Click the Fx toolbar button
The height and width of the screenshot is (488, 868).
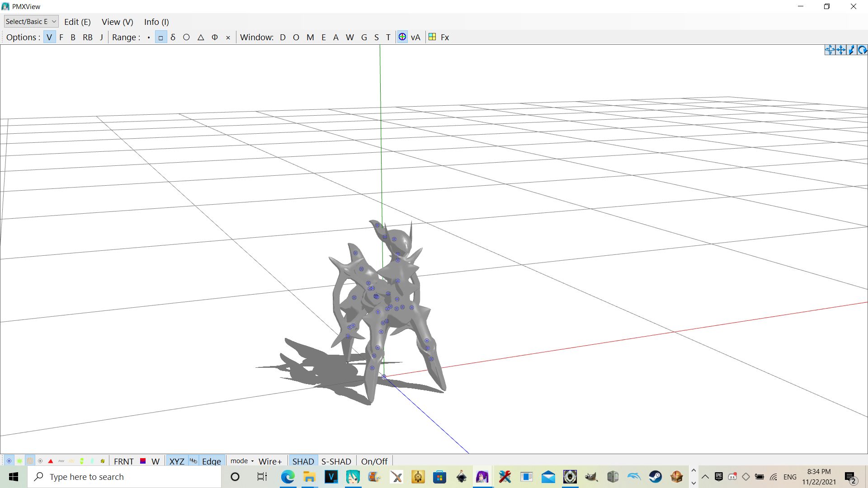pyautogui.click(x=445, y=38)
